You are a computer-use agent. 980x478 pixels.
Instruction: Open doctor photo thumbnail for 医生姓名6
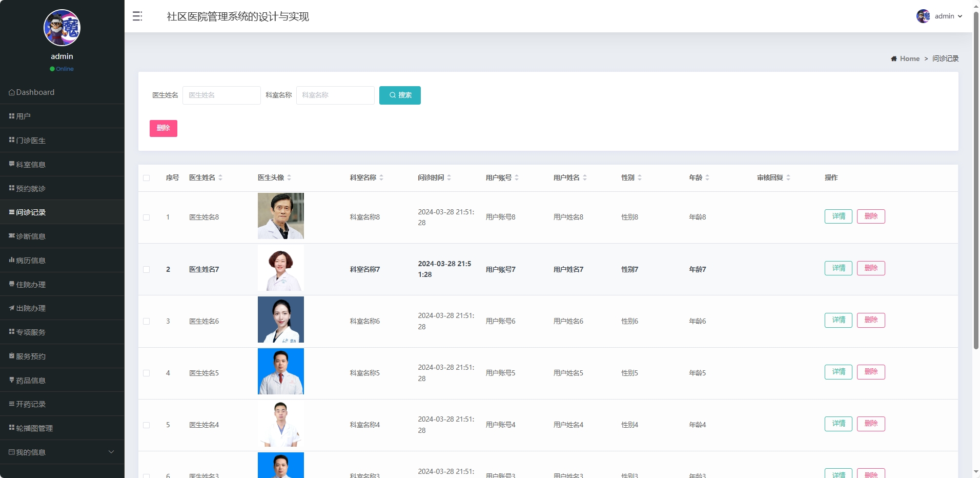[281, 320]
